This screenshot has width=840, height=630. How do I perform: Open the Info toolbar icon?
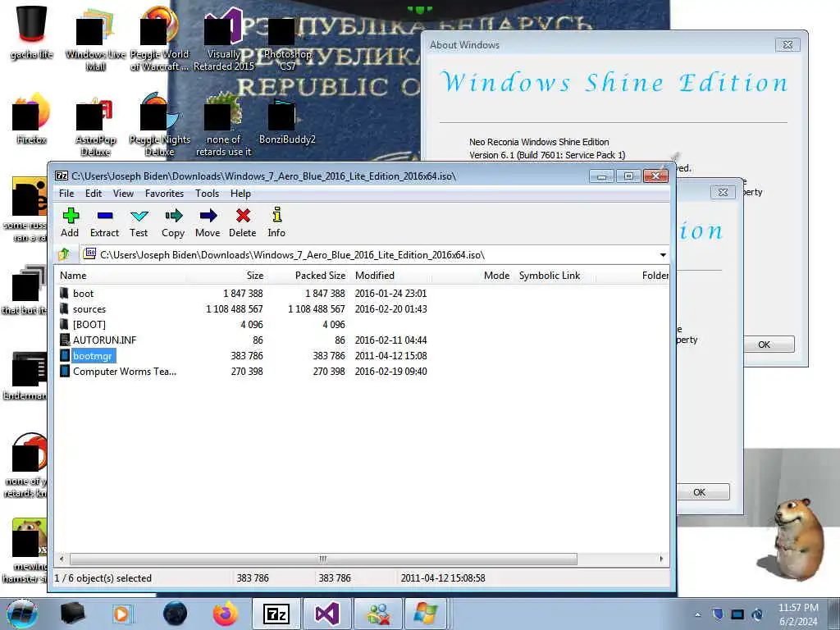[x=276, y=221]
